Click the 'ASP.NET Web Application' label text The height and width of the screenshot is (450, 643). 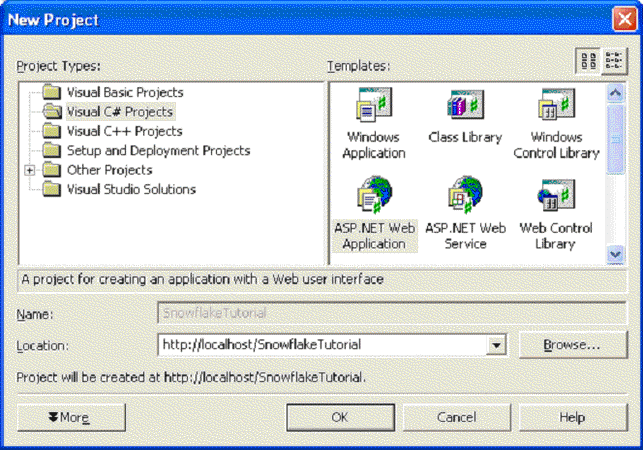[x=374, y=236]
